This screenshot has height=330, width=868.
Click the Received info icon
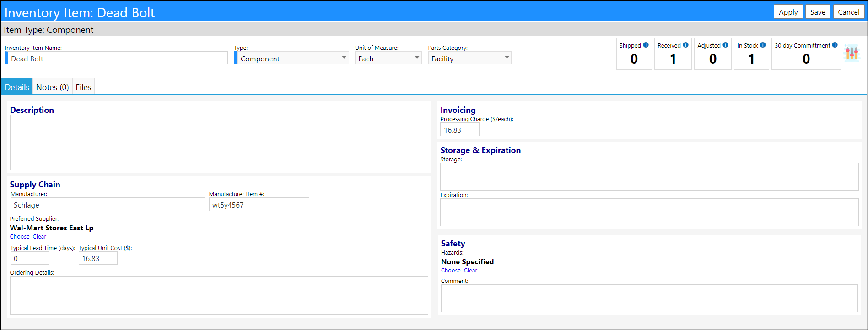click(x=685, y=45)
